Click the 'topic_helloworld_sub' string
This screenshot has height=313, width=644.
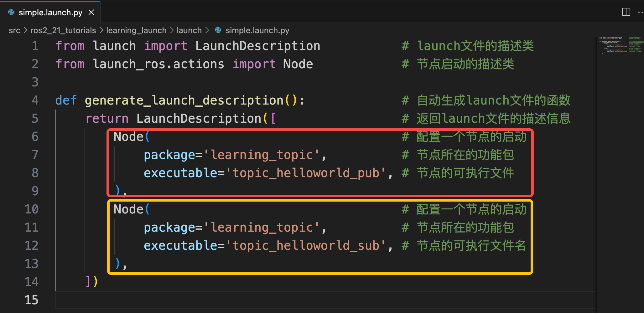pos(306,246)
